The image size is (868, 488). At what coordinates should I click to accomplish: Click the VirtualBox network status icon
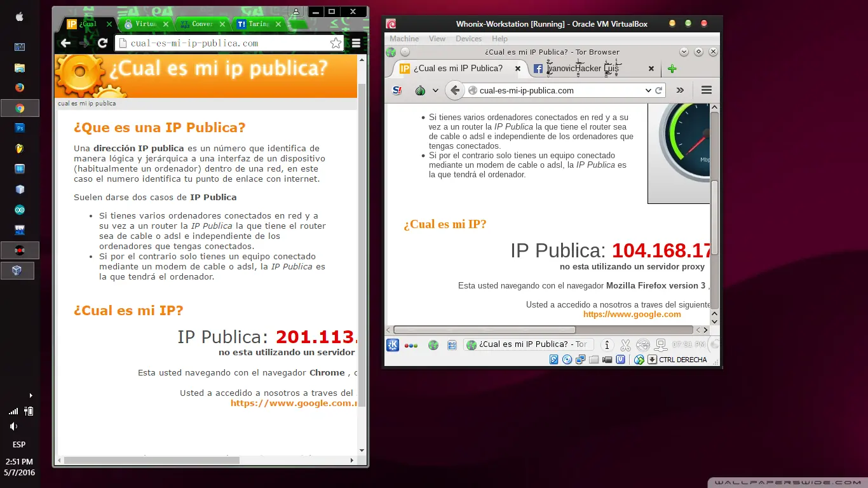[x=580, y=360]
